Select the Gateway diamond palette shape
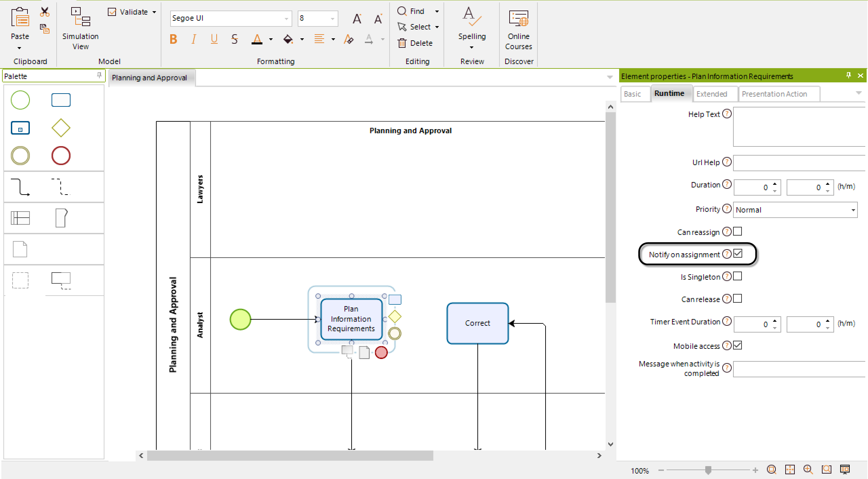The height and width of the screenshot is (479, 868). [61, 128]
